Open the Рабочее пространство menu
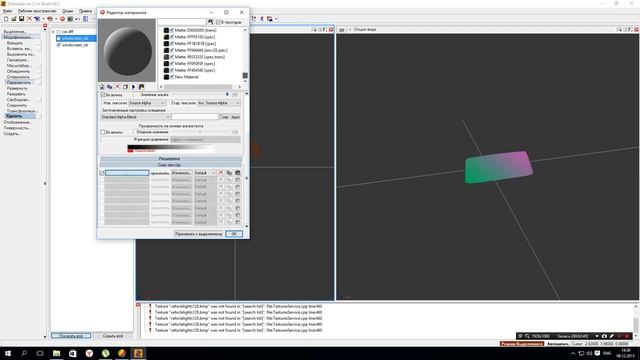Screen dimensions: 640x360 pos(37,11)
